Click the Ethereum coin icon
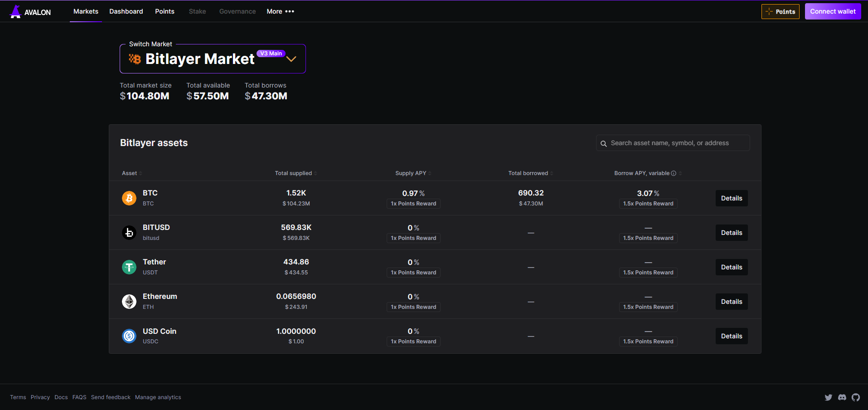868x410 pixels. pos(129,302)
